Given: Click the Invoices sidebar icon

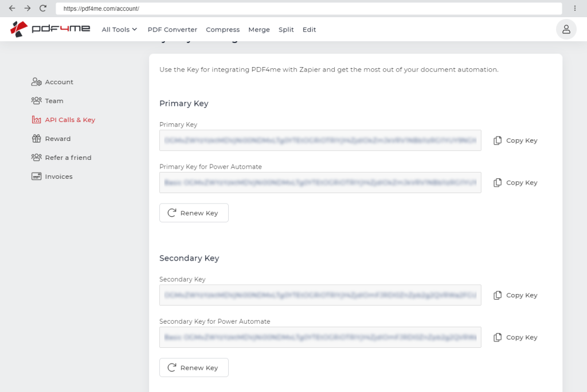Looking at the screenshot, I should coord(37,177).
